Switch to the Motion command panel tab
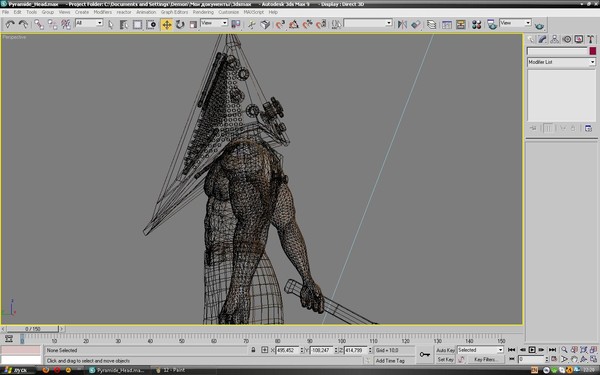This screenshot has height=375, width=600. [567, 39]
